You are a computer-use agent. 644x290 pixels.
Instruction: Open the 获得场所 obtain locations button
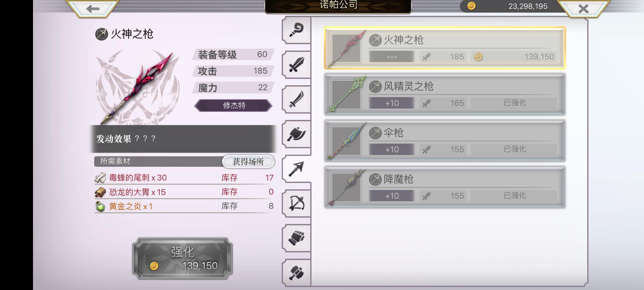pos(248,162)
